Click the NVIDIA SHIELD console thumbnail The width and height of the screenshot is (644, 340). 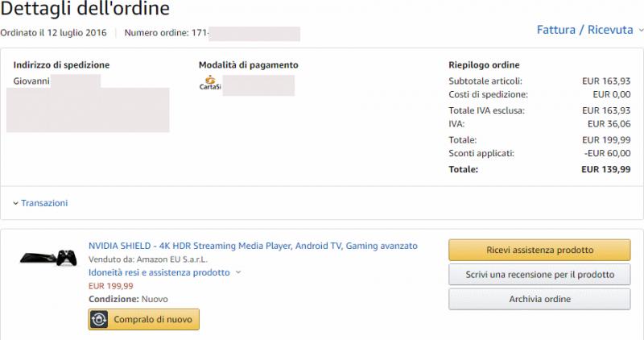(48, 257)
